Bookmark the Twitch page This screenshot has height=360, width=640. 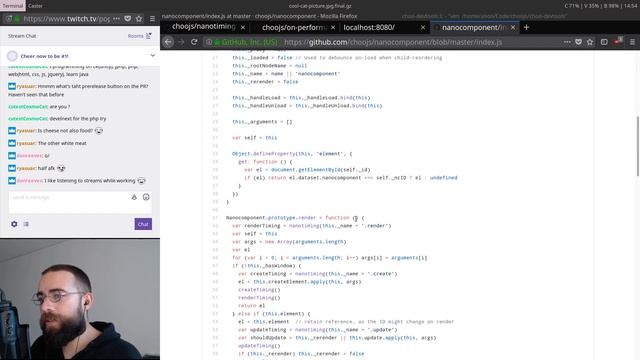pyautogui.click(x=139, y=19)
